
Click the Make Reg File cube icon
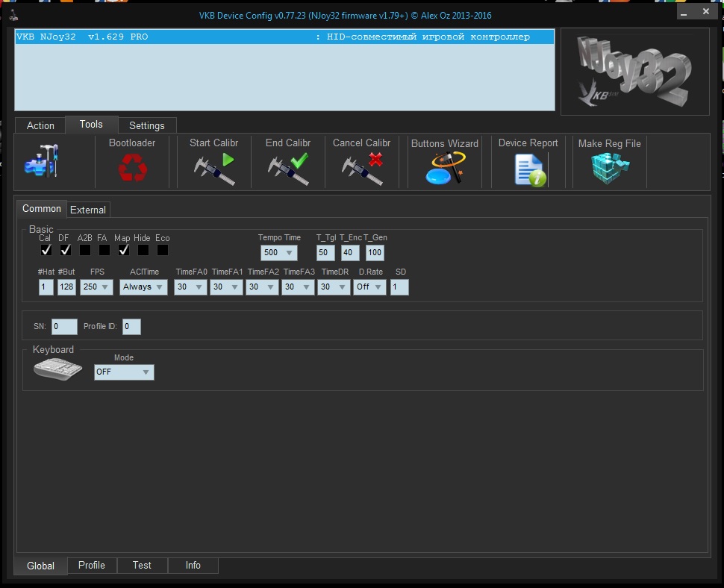pyautogui.click(x=610, y=168)
